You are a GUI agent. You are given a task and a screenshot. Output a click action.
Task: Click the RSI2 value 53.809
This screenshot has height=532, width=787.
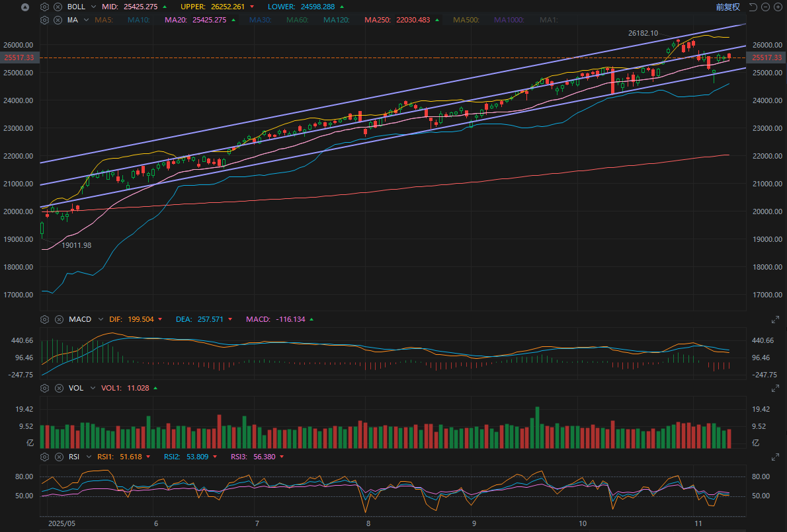[x=197, y=457]
